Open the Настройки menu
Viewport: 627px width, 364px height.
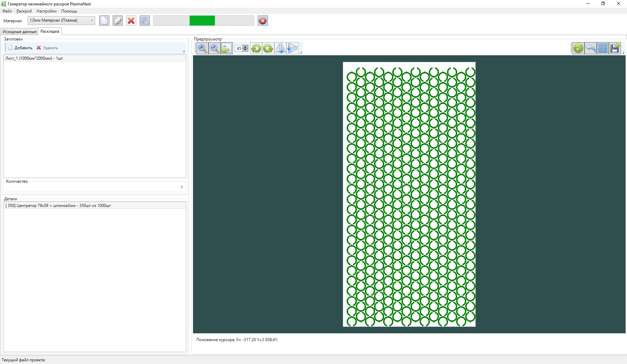(47, 11)
